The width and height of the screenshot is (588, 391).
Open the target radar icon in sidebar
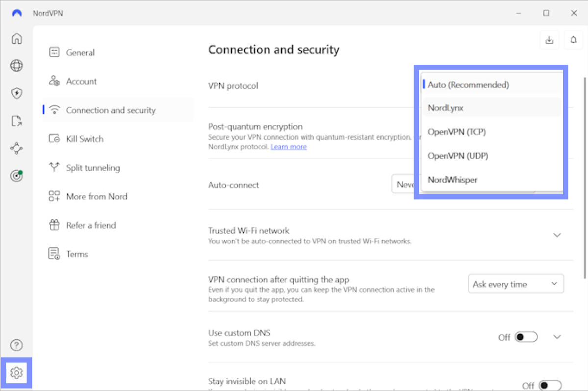[17, 176]
